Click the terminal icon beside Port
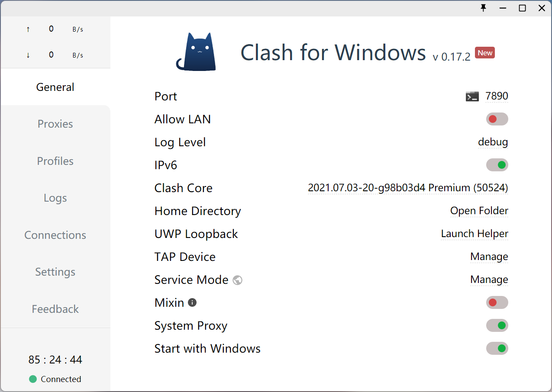 472,96
